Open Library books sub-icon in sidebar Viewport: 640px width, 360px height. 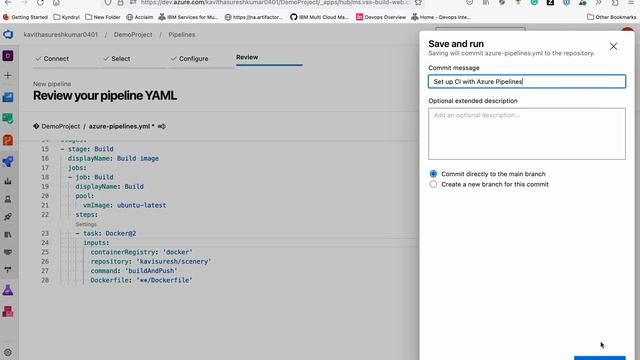click(x=8, y=235)
